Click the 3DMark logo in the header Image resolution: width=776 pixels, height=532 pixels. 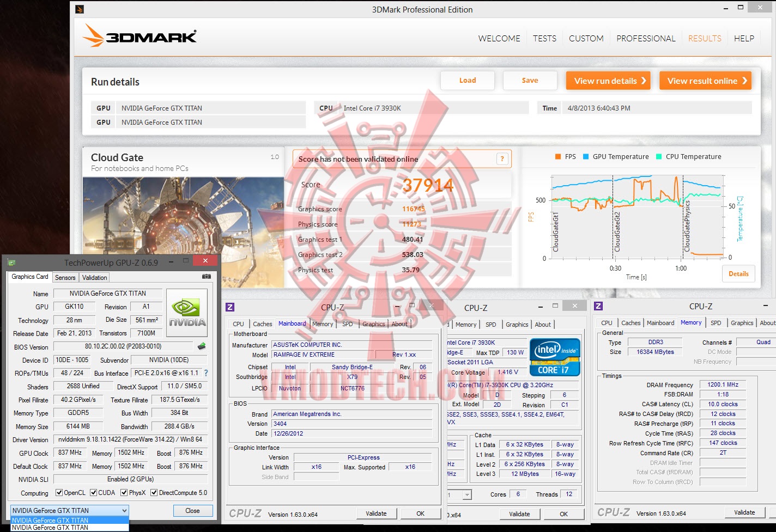[x=140, y=36]
